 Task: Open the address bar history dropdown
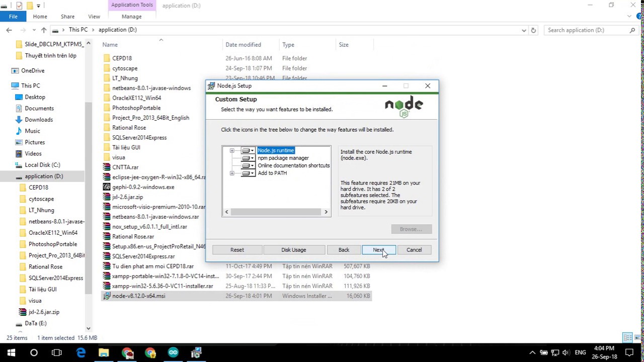tap(524, 30)
